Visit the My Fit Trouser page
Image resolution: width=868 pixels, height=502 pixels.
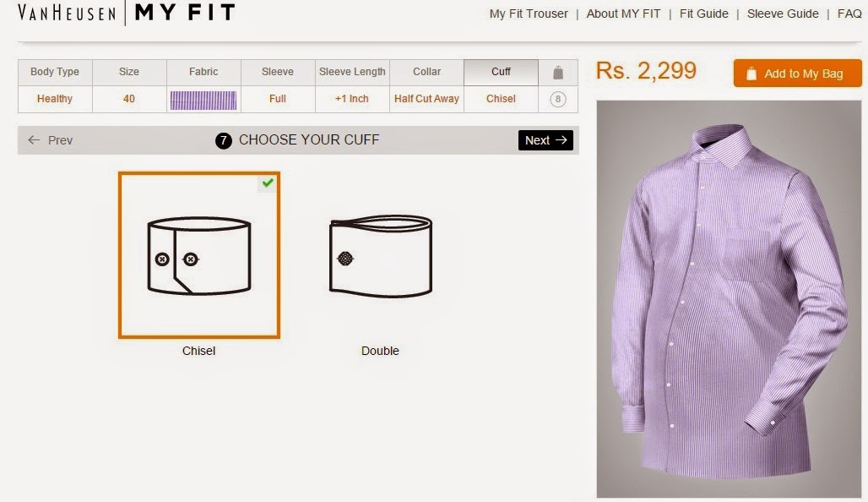(529, 14)
